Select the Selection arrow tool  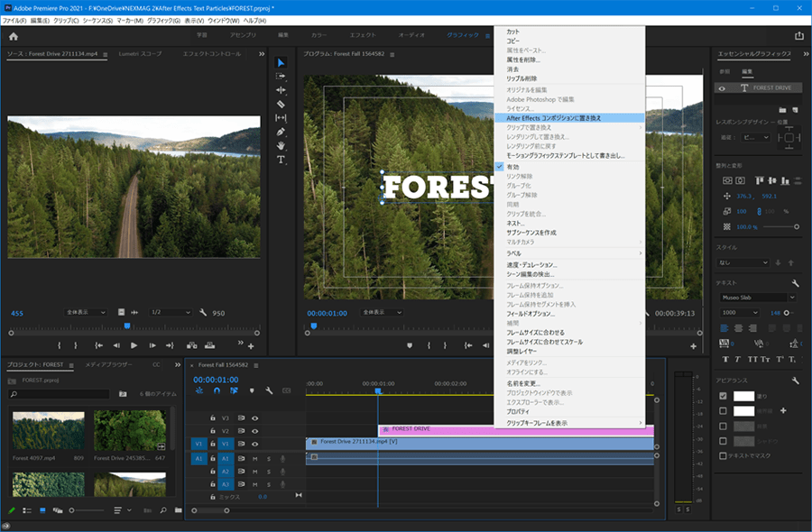[281, 62]
